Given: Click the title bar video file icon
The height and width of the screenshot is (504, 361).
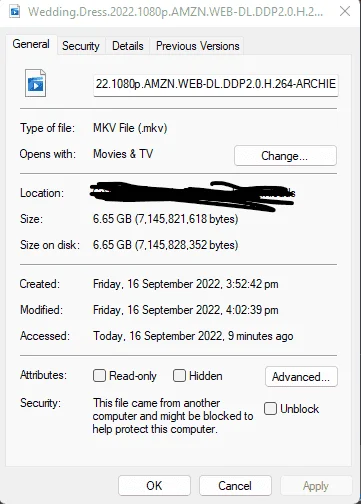Looking at the screenshot, I should (15, 11).
